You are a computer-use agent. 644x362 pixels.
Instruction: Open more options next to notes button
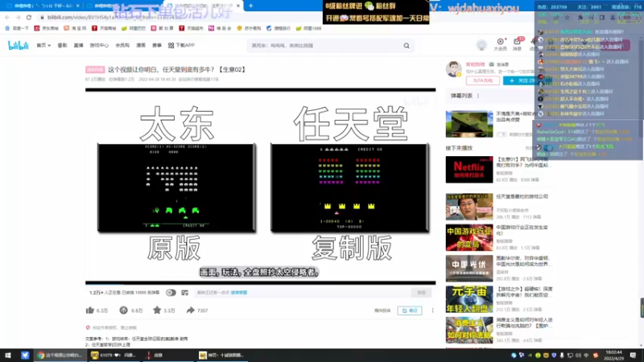click(432, 311)
